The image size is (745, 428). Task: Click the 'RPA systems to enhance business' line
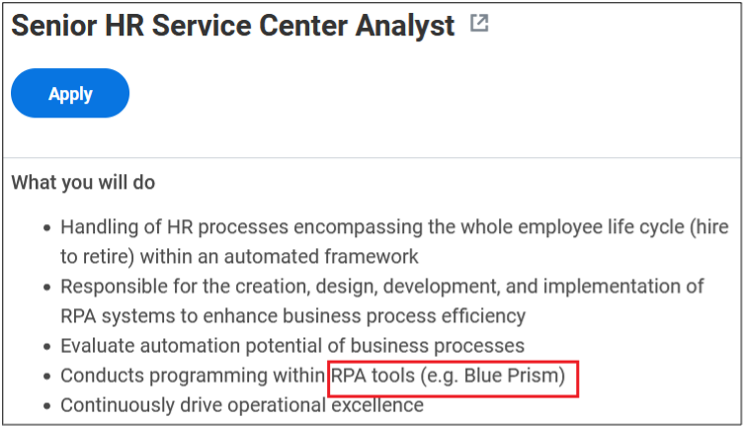pyautogui.click(x=293, y=316)
